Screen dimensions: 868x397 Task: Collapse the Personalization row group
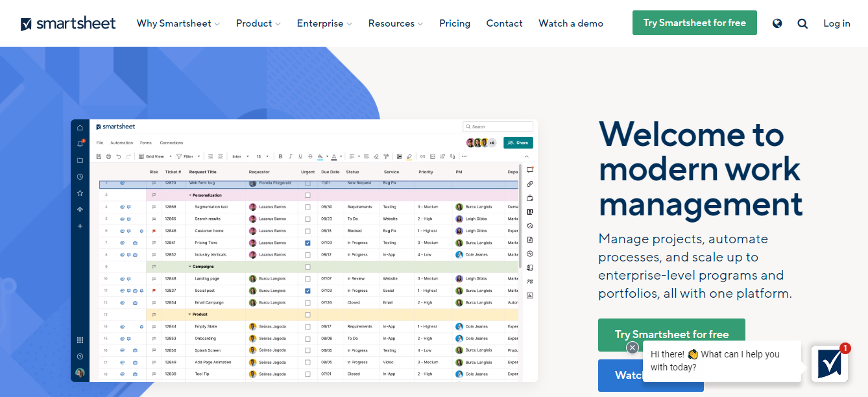click(x=190, y=195)
